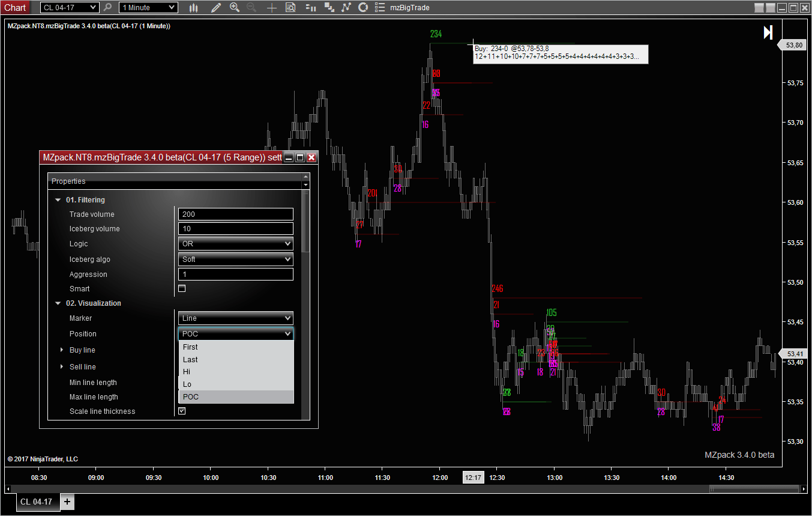Click the 53,41 current price marker
Screen dimensions: 812x516
[794, 354]
